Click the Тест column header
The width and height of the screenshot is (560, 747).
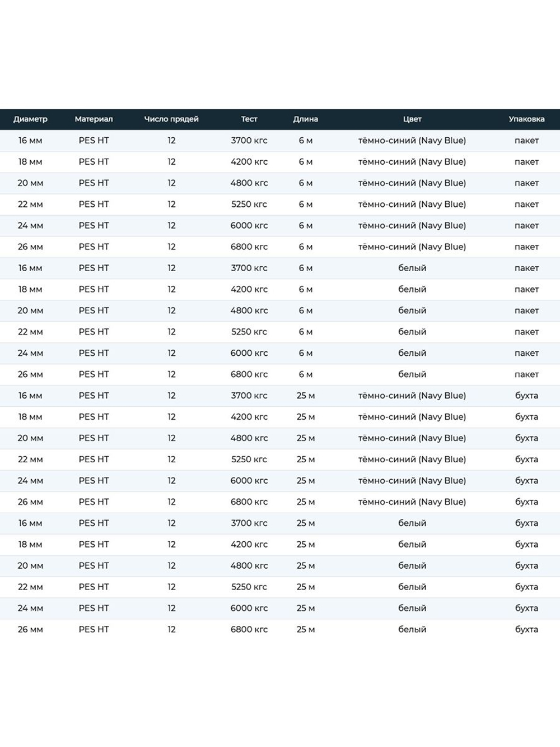(249, 119)
